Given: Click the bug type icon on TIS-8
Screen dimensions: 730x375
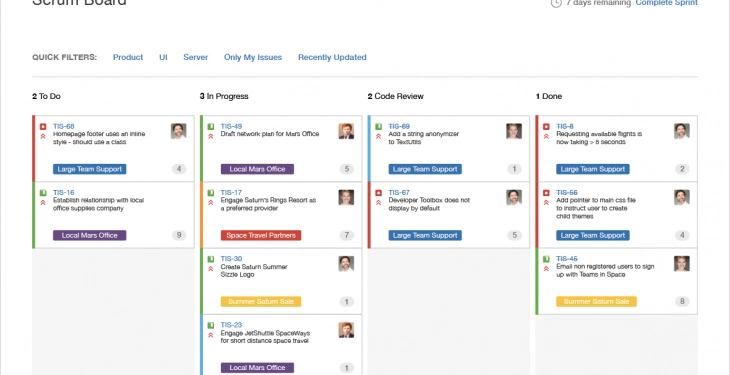Looking at the screenshot, I should (546, 127).
